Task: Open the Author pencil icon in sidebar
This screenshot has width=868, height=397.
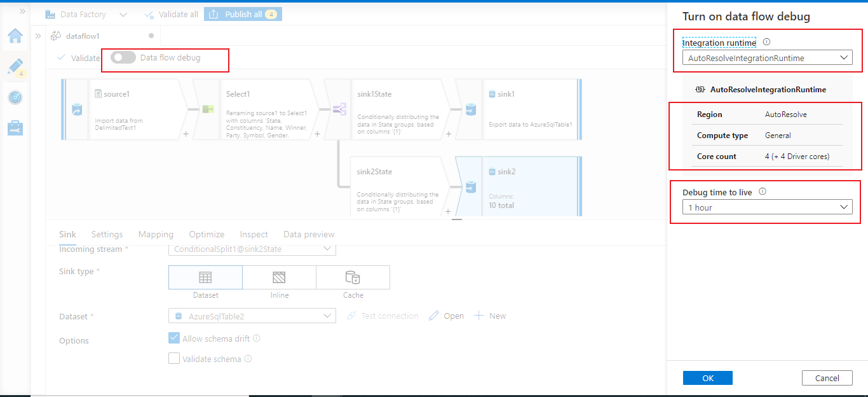Action: click(15, 66)
